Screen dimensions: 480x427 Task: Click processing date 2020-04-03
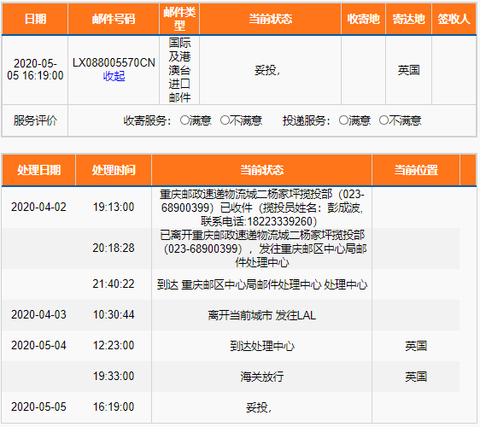(x=39, y=315)
